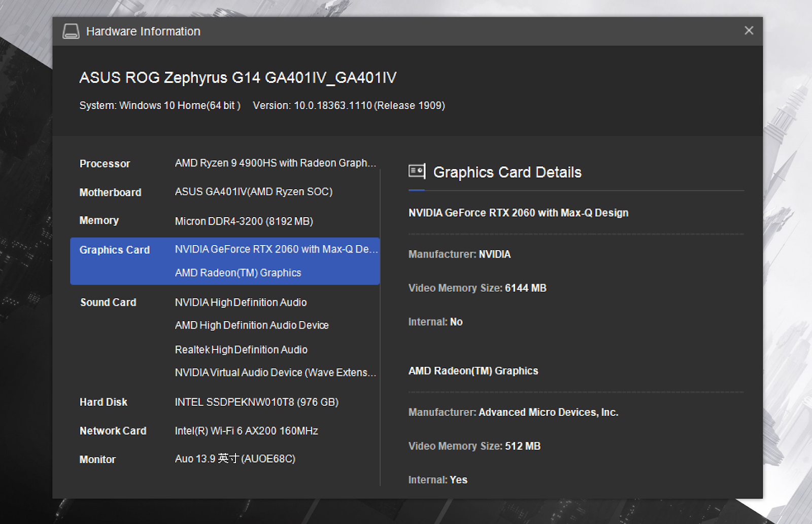Select the Memory category
Image resolution: width=812 pixels, height=524 pixels.
pos(99,221)
